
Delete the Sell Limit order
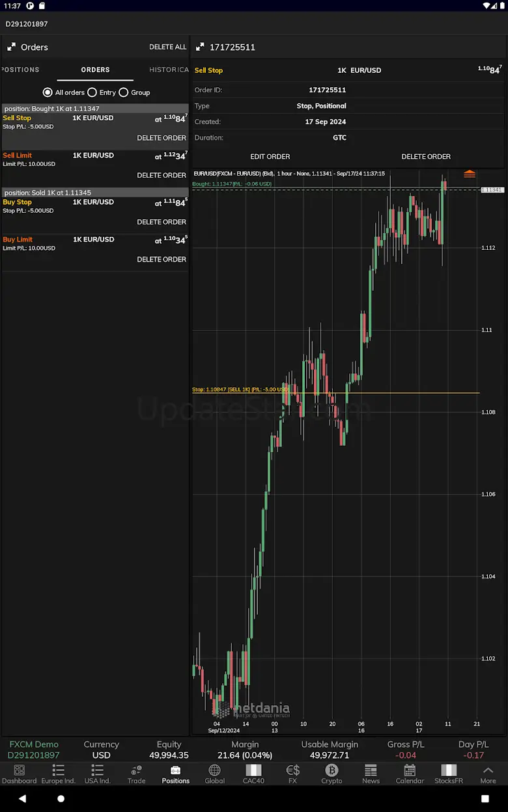click(x=162, y=175)
